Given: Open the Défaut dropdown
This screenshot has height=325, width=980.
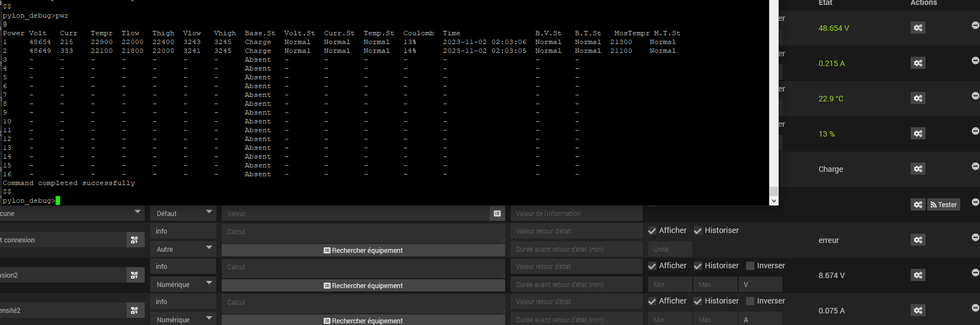Looking at the screenshot, I should tap(183, 214).
